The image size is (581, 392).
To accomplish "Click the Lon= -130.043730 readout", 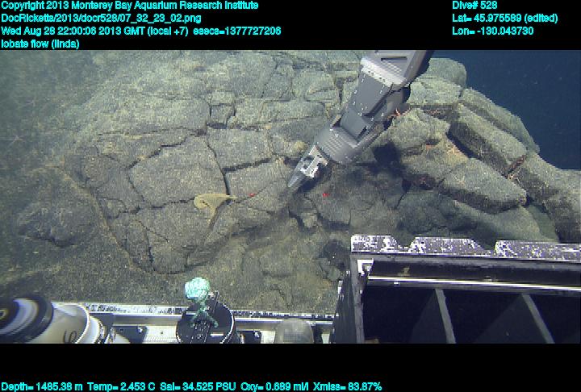I will 492,31.
